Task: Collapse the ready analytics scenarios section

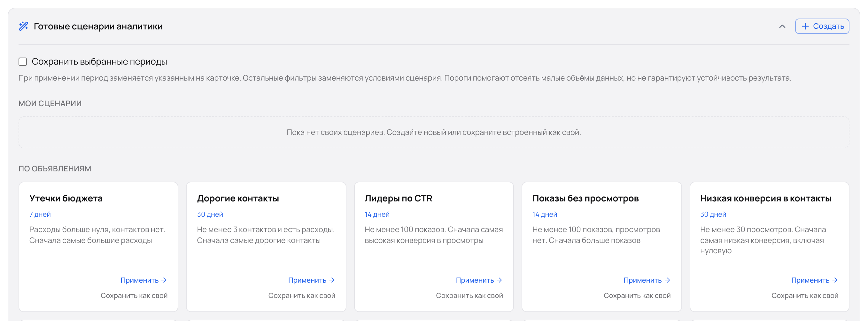Action: click(x=782, y=26)
